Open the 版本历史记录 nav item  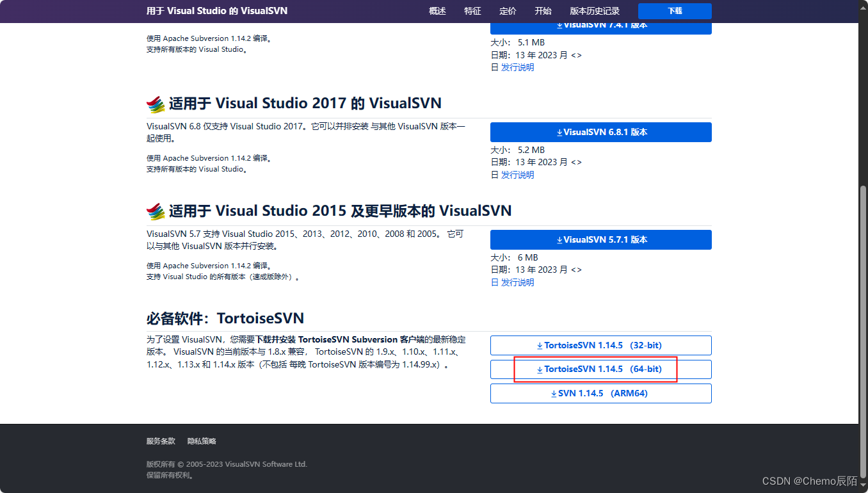tap(595, 12)
